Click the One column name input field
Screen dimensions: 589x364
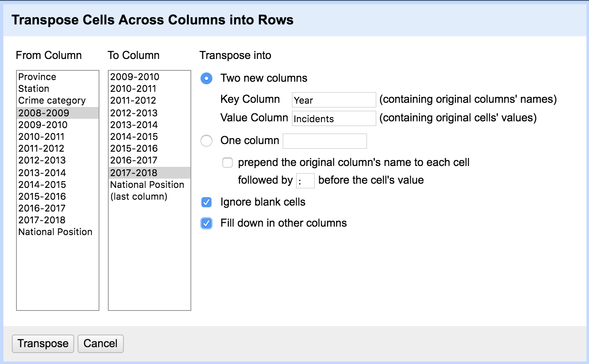324,141
